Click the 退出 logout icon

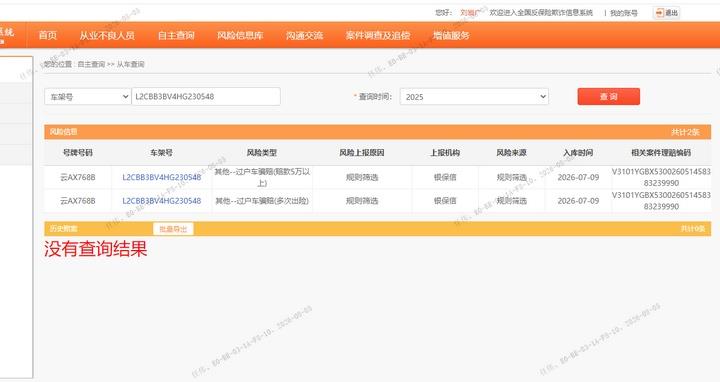659,13
